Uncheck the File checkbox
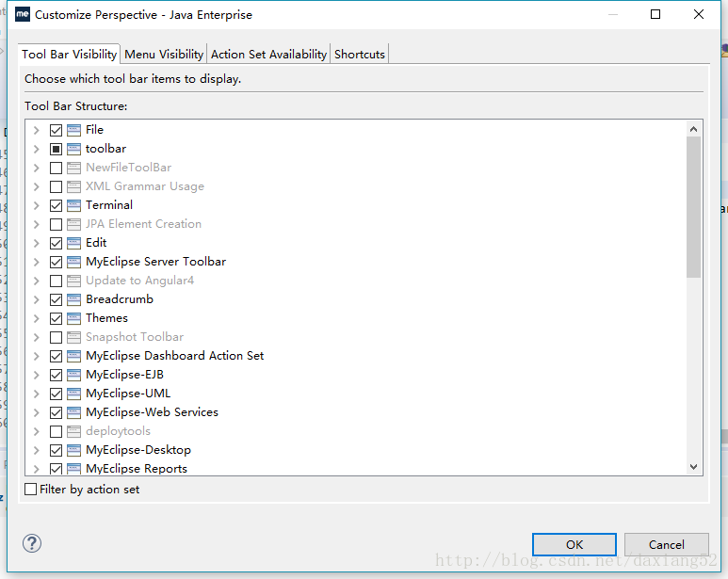The image size is (728, 579). pos(56,130)
